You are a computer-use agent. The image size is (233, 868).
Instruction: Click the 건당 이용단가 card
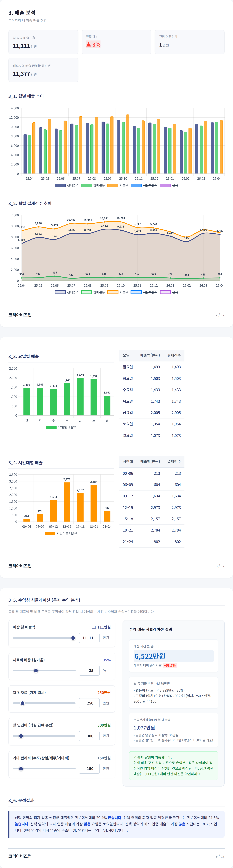click(190, 42)
